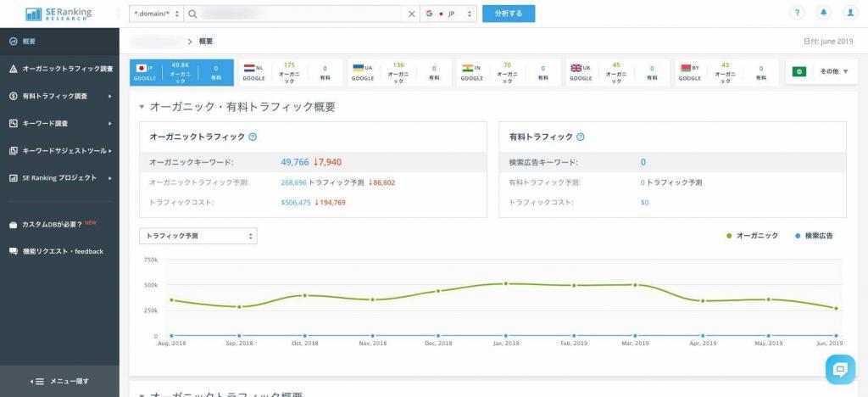
Task: Select the IN Google 70 tab
Action: pyautogui.click(x=509, y=73)
